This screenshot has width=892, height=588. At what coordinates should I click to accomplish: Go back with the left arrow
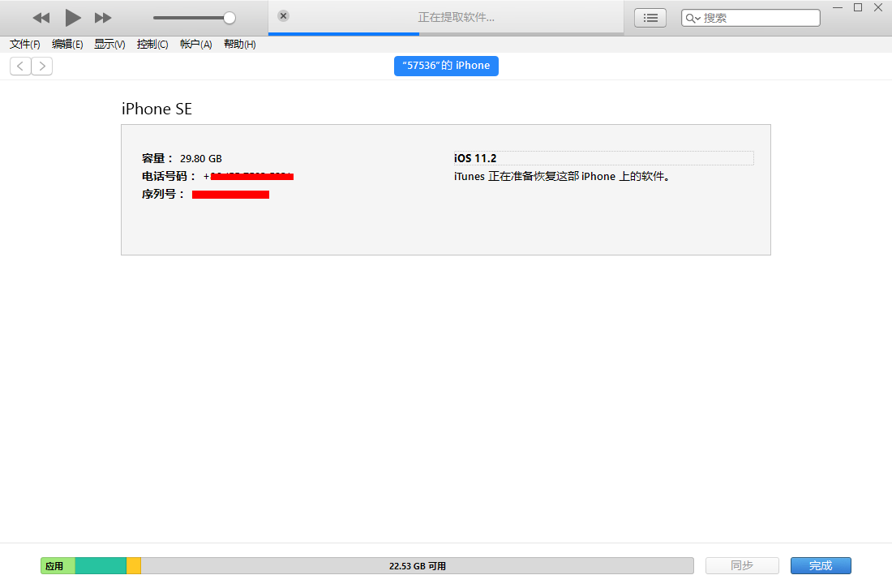click(20, 66)
